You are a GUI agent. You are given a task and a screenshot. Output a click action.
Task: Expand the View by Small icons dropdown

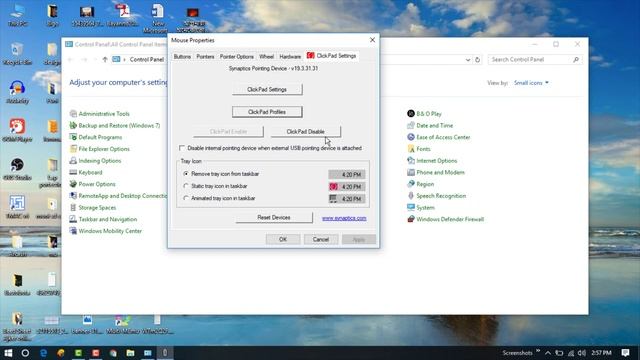(x=531, y=83)
